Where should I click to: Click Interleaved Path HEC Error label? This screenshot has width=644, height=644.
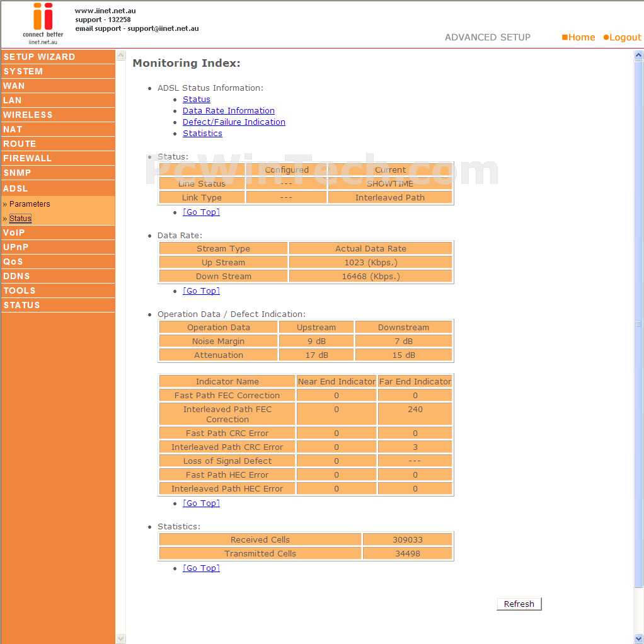tap(227, 489)
